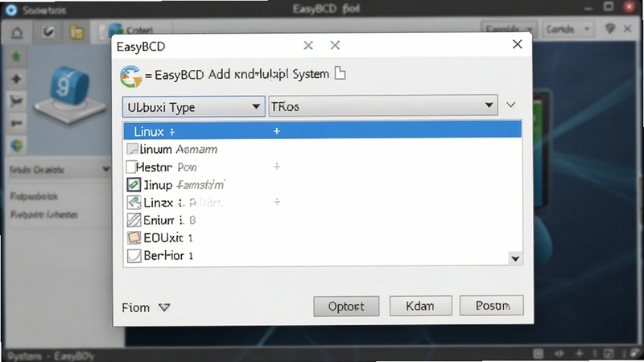Viewport: 644px width, 362px height.
Task: Toggle the linum Aamarn checkbox
Action: click(x=132, y=149)
